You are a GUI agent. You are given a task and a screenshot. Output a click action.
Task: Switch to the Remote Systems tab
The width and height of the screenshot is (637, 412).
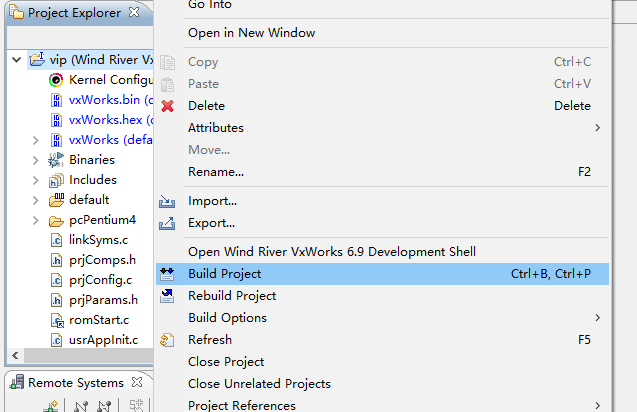[x=76, y=383]
